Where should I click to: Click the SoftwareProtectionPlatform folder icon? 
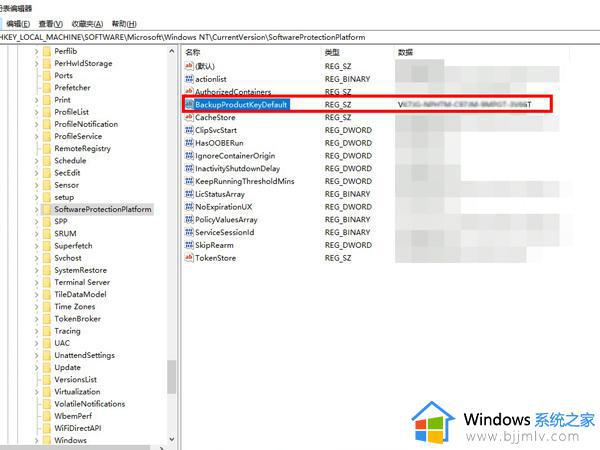47,209
